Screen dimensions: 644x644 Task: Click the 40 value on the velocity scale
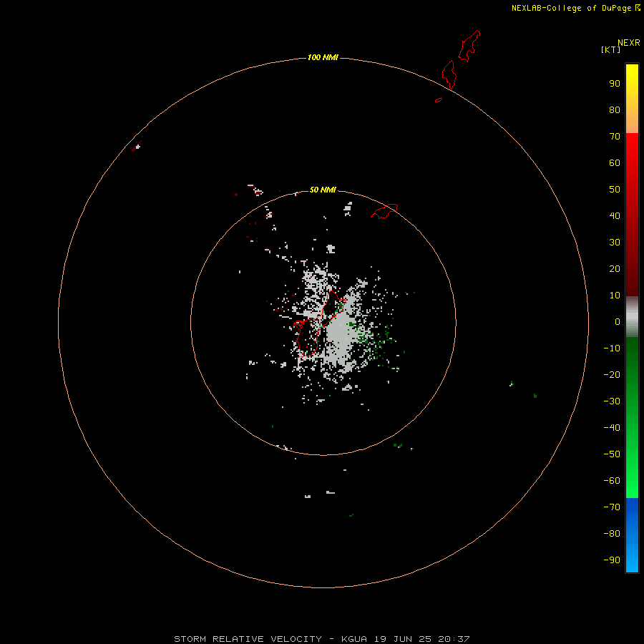coord(615,215)
